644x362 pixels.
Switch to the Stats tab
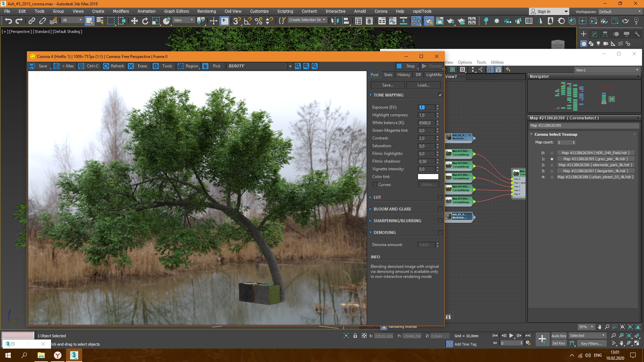[388, 75]
